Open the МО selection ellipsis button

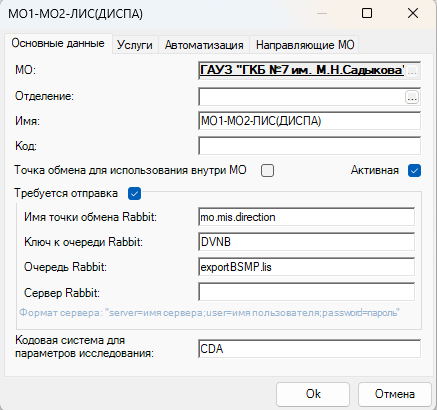coord(412,71)
